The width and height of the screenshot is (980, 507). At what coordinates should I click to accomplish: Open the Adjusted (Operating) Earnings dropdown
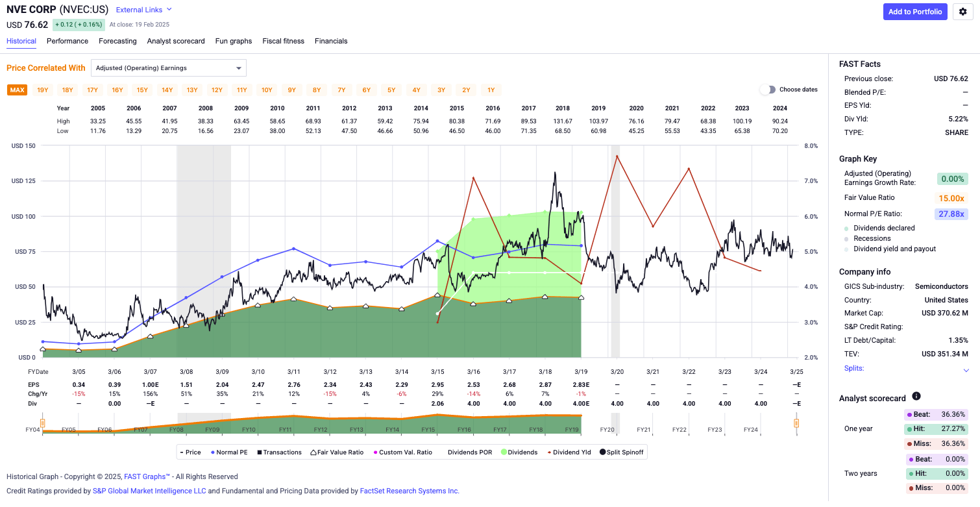[169, 68]
